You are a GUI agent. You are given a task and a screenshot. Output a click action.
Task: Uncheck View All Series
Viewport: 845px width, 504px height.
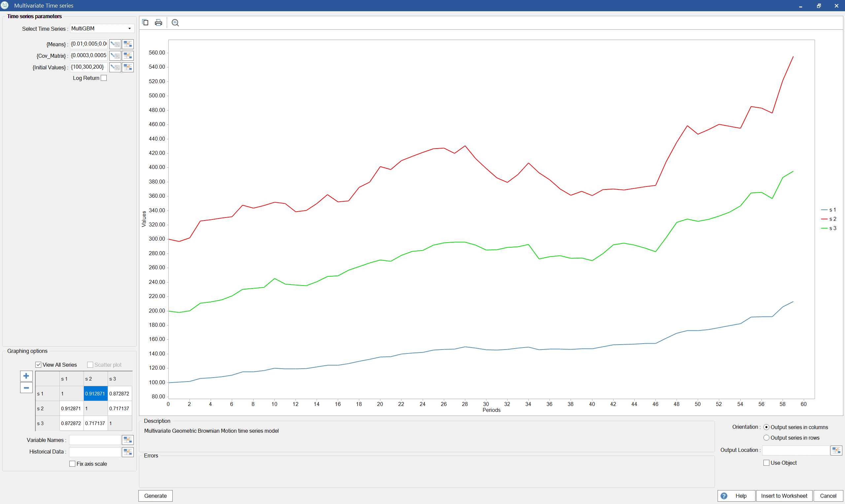click(38, 364)
